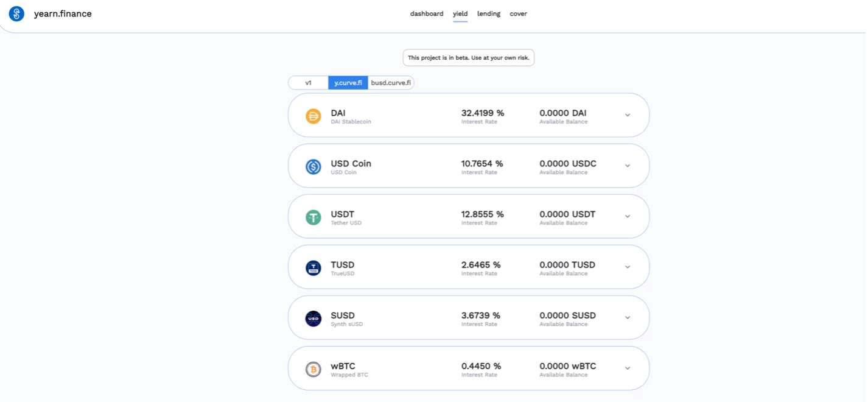868x402 pixels.
Task: Click the wBTC asset name
Action: click(343, 365)
